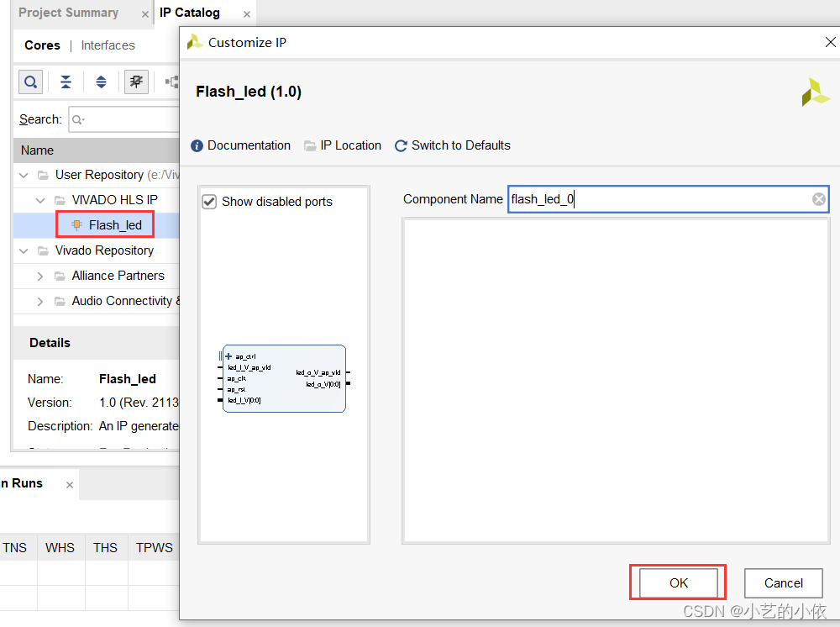The width and height of the screenshot is (840, 627).
Task: Open the IP Location link
Action: tap(350, 145)
